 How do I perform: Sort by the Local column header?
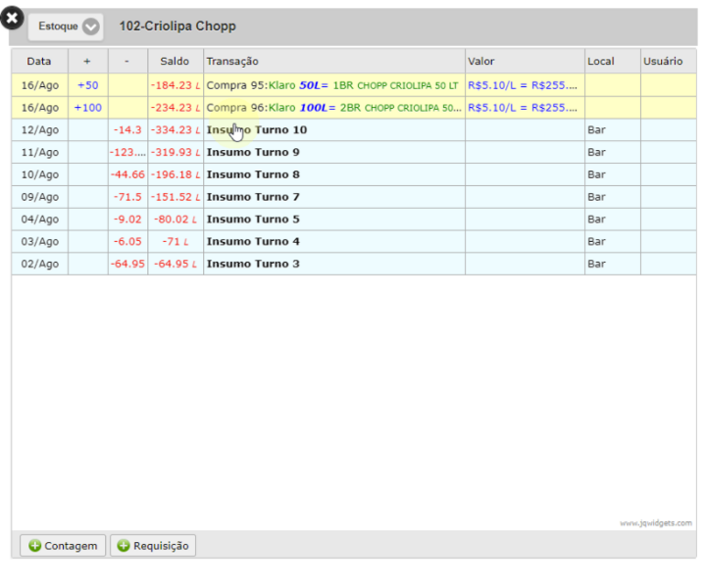pyautogui.click(x=612, y=61)
